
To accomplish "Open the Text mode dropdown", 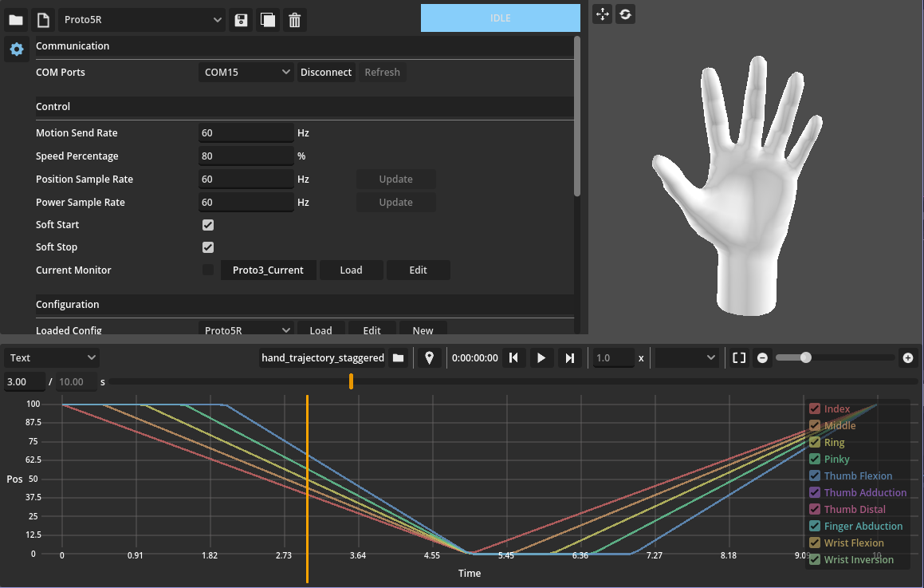I will pos(52,358).
